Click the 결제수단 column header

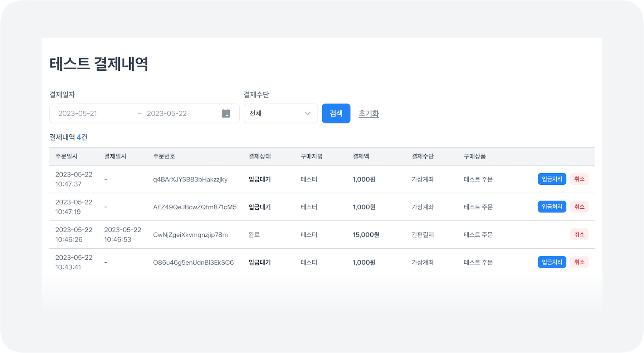point(423,156)
